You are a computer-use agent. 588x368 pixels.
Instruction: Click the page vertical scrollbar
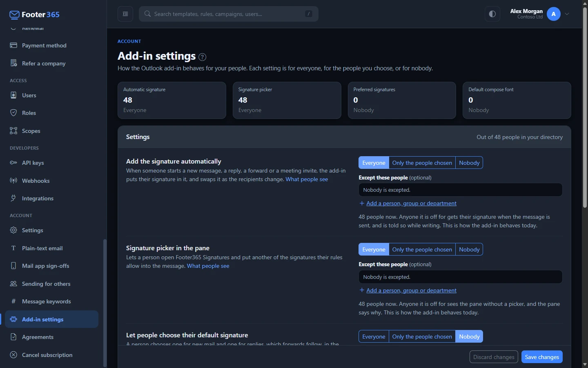click(x=585, y=108)
